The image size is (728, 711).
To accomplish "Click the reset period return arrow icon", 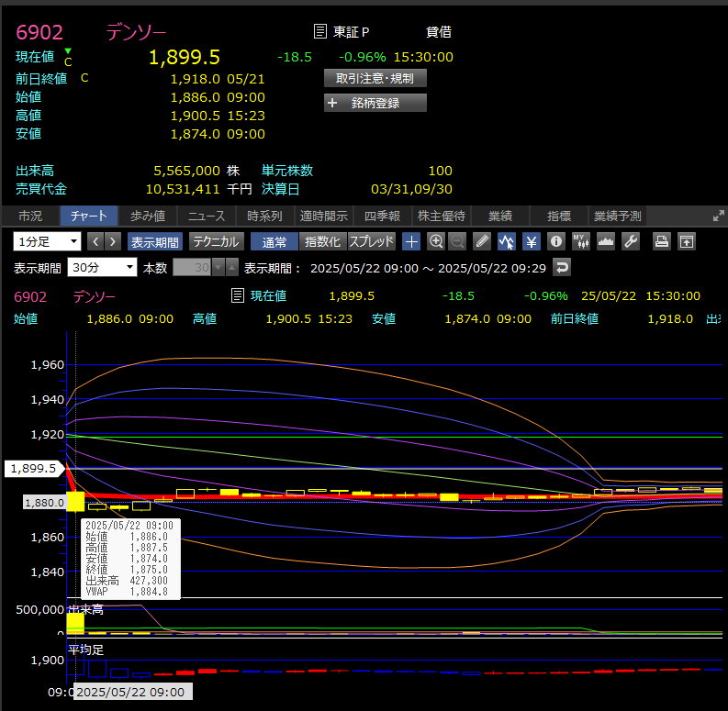I will [x=562, y=267].
